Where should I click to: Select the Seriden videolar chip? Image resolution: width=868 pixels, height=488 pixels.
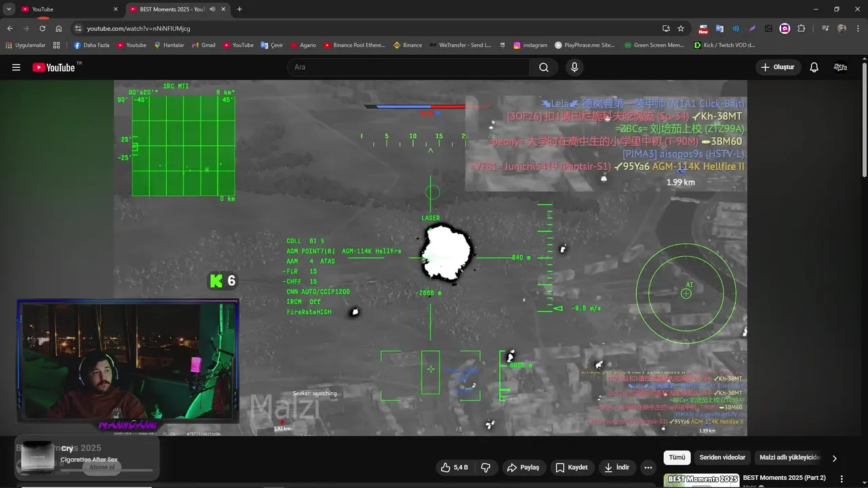pyautogui.click(x=722, y=457)
